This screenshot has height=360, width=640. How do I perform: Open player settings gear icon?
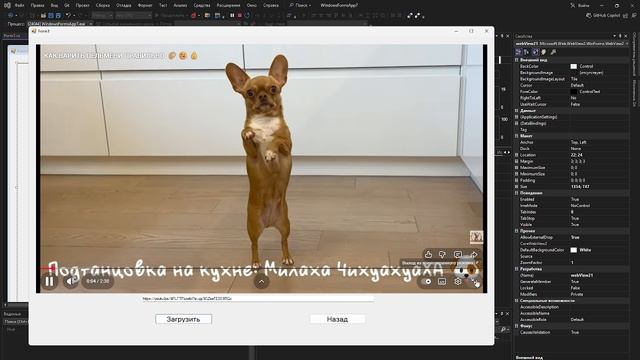(x=458, y=281)
